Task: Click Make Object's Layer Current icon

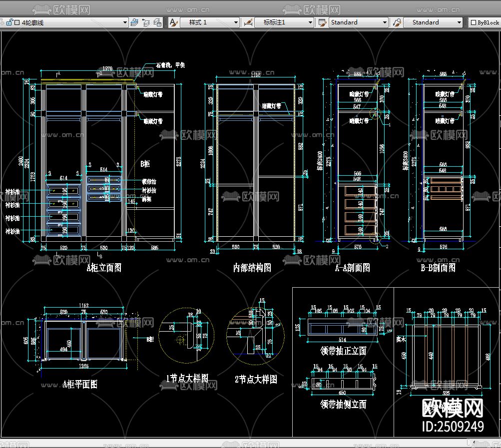Action: pos(135,22)
